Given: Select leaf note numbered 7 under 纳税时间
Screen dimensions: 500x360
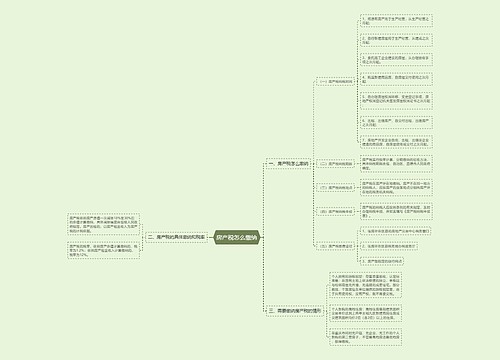Looking at the screenshot, I should coord(396,142).
